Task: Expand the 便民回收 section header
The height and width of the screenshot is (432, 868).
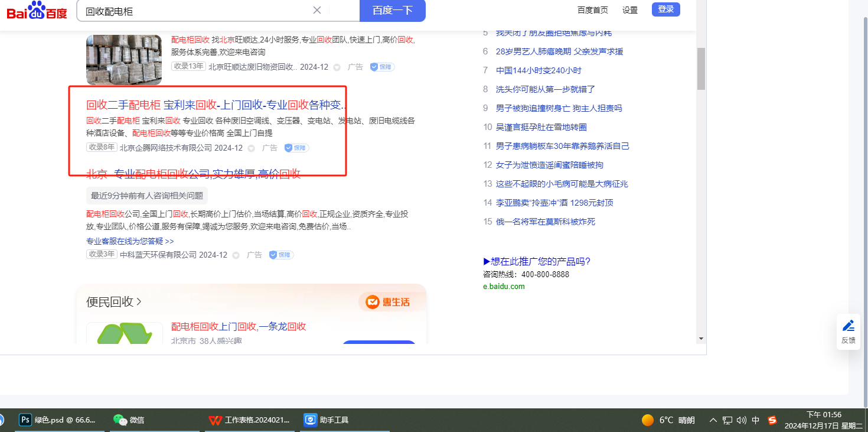Action: (x=114, y=302)
